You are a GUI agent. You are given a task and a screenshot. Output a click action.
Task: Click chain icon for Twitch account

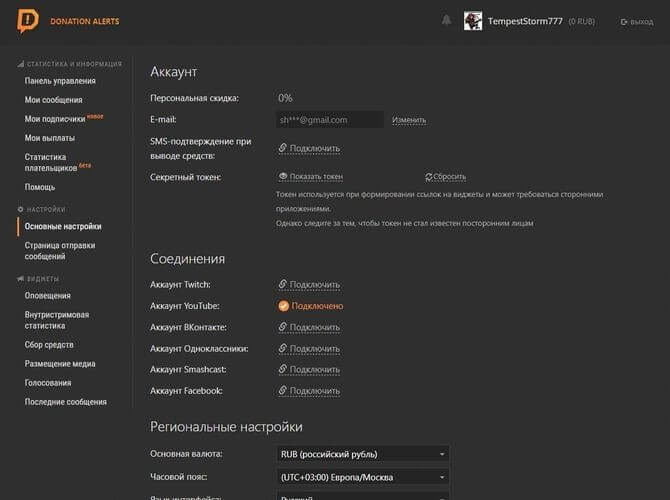[x=282, y=284]
